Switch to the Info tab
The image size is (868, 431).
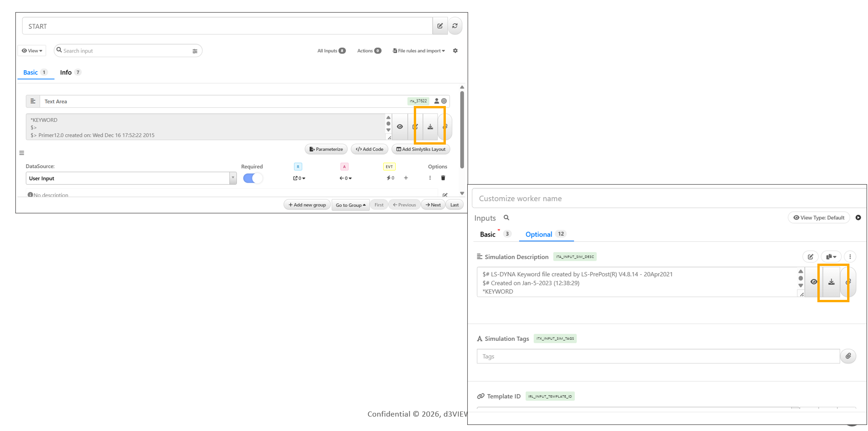[66, 73]
